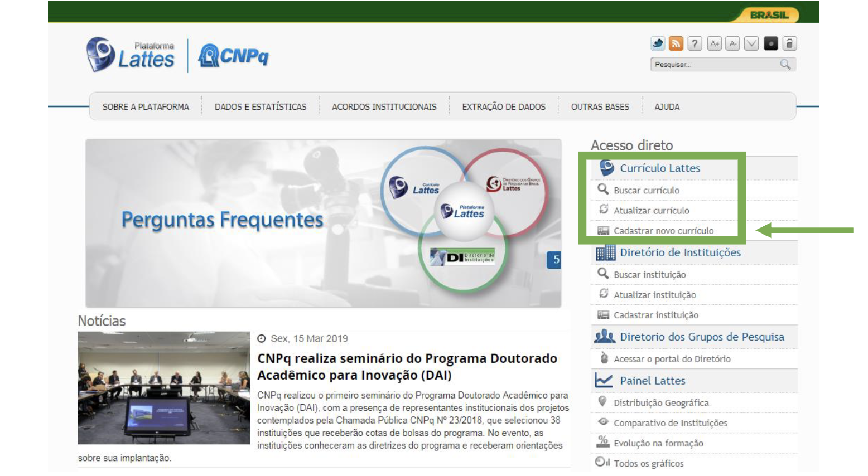868x476 pixels.
Task: Decrease font size with A- button
Action: click(x=732, y=43)
